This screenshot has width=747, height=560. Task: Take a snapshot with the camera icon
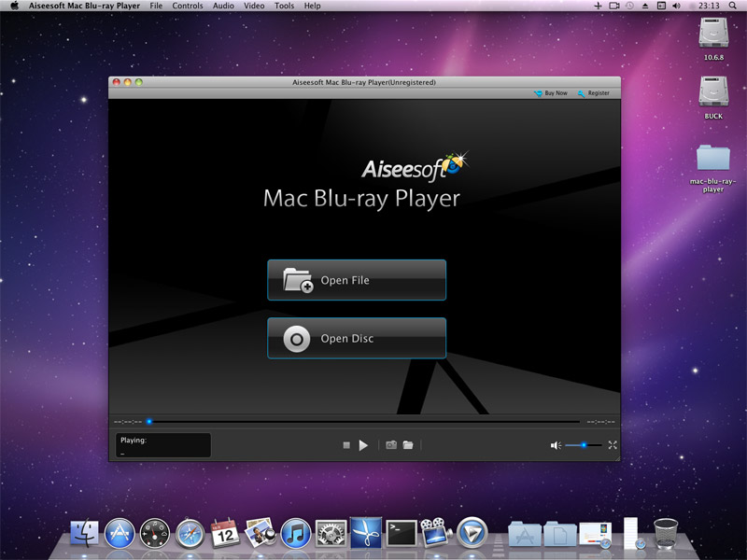(x=392, y=445)
